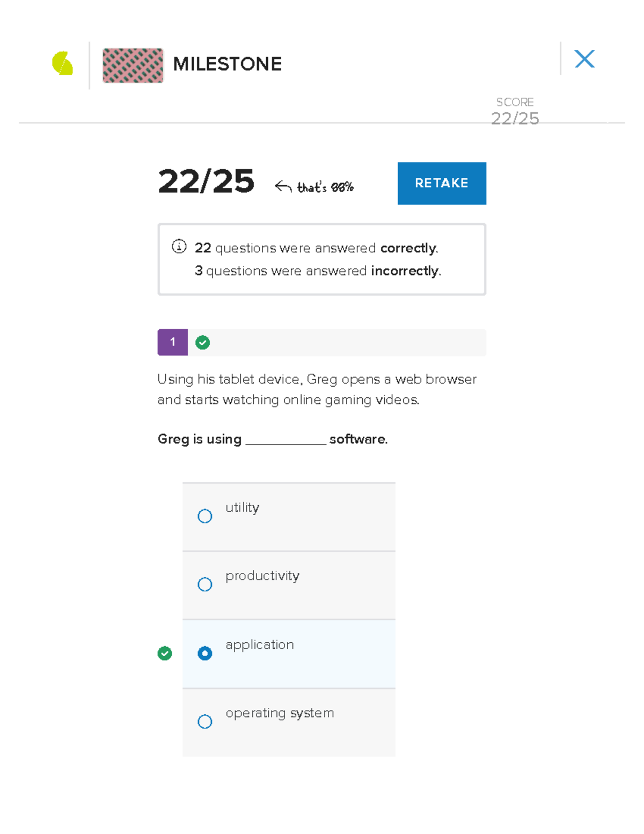Click the "that's 88%" handwritten note
This screenshot has height=834, width=644.
tap(325, 187)
